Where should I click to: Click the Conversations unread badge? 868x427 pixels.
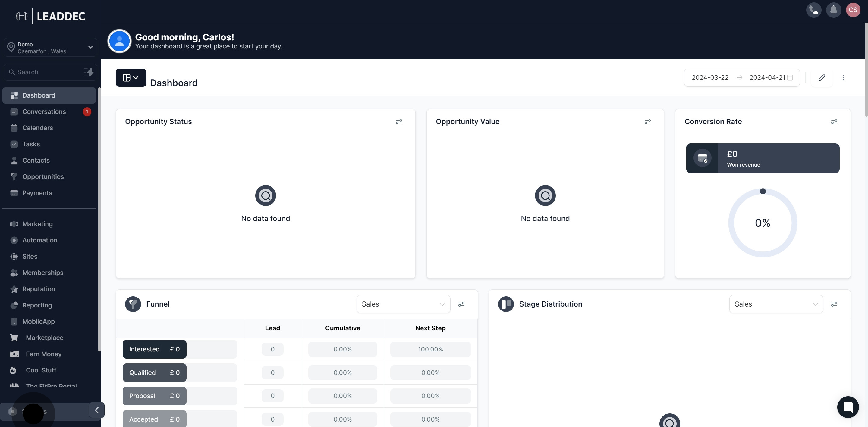point(87,111)
